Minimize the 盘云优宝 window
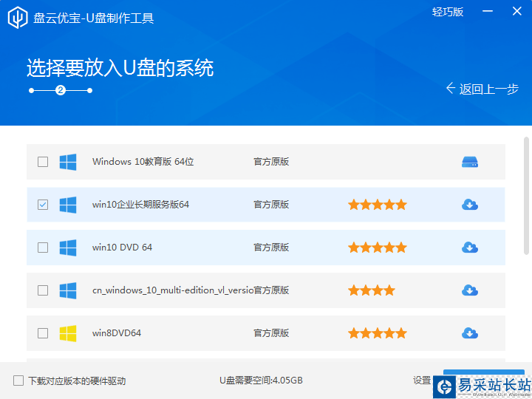The width and height of the screenshot is (532, 399). (x=488, y=11)
